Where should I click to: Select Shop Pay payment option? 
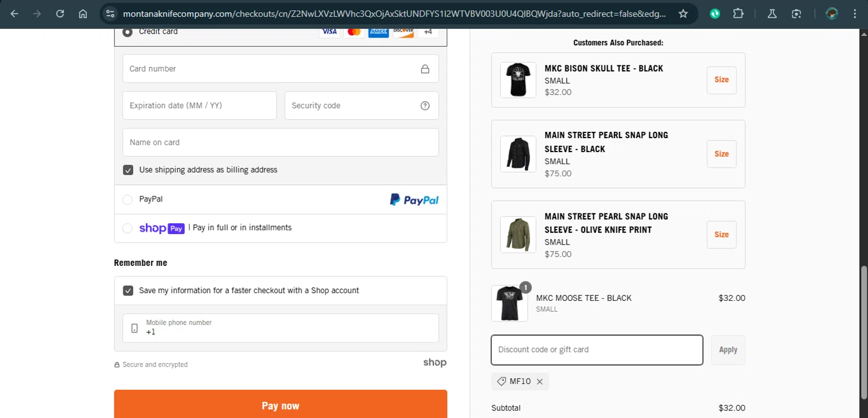click(128, 228)
